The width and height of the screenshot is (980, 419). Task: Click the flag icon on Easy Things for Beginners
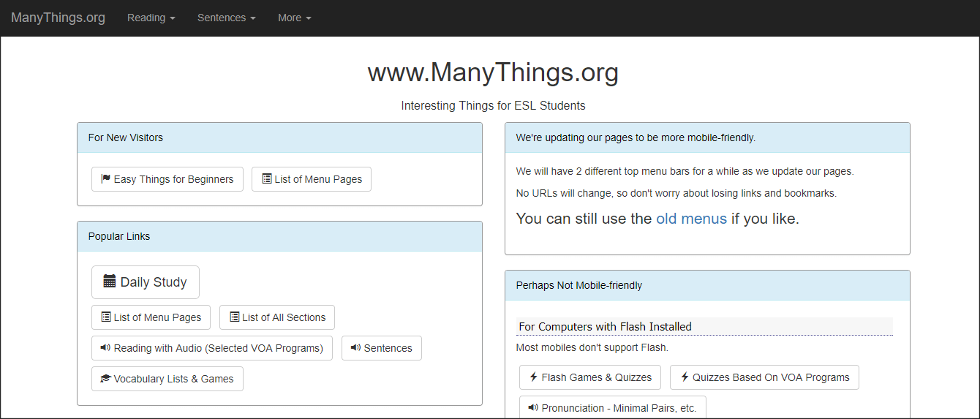coord(105,178)
